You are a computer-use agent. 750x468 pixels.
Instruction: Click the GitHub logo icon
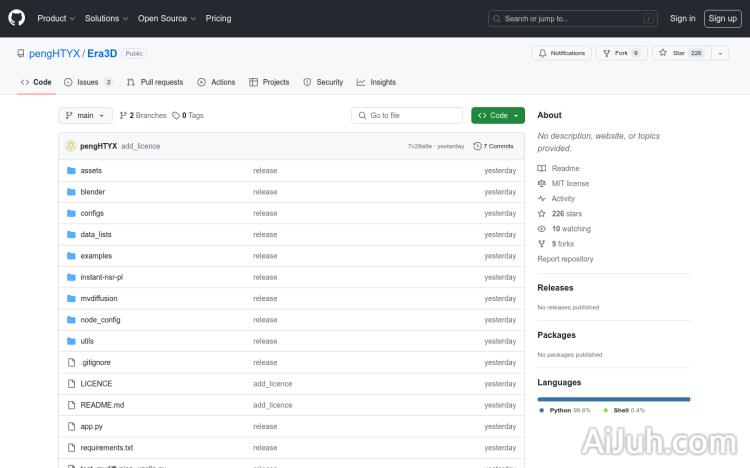pyautogui.click(x=17, y=18)
